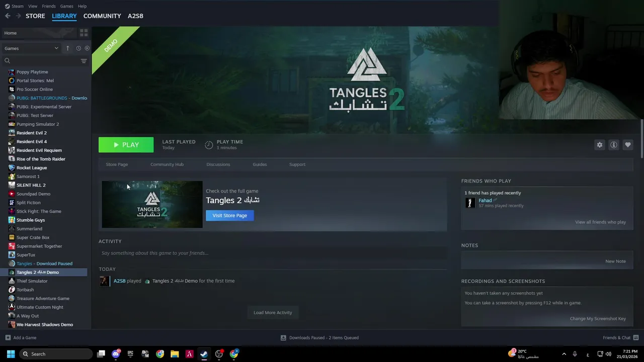This screenshot has width=644, height=362.
Task: Click Poppy Playtime icon in library
Action: 12,72
